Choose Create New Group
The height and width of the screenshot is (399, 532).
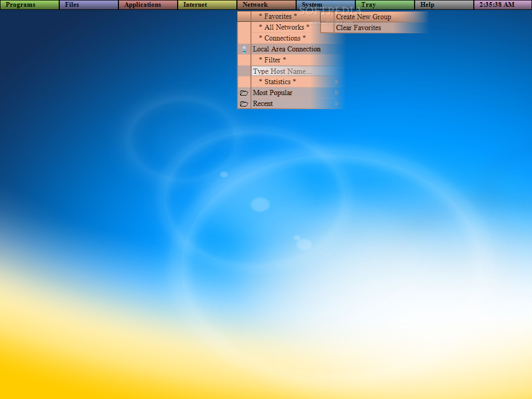pyautogui.click(x=374, y=17)
